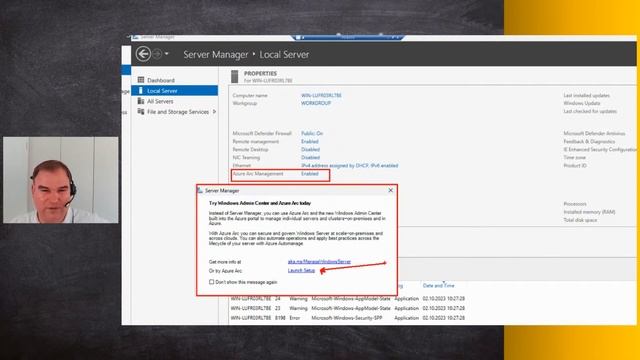
Task: Click the Ethernet IPv4 address assigned by DHCP link
Action: click(x=349, y=166)
